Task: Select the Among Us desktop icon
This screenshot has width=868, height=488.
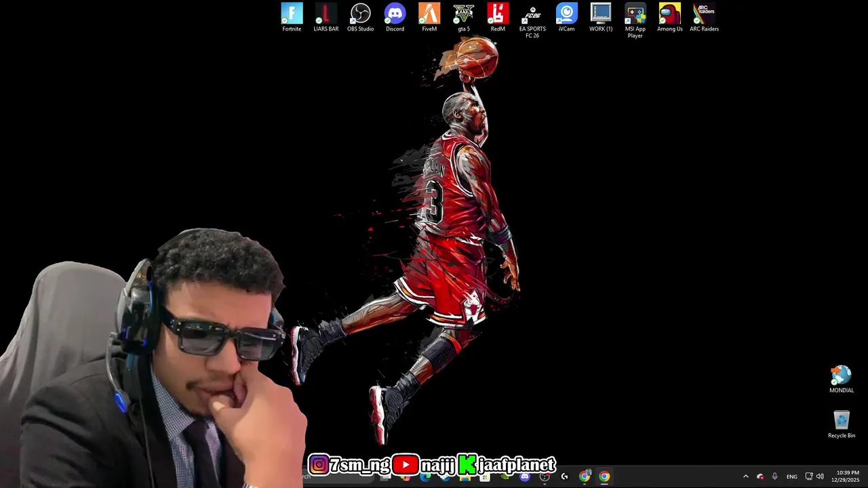Action: [669, 18]
